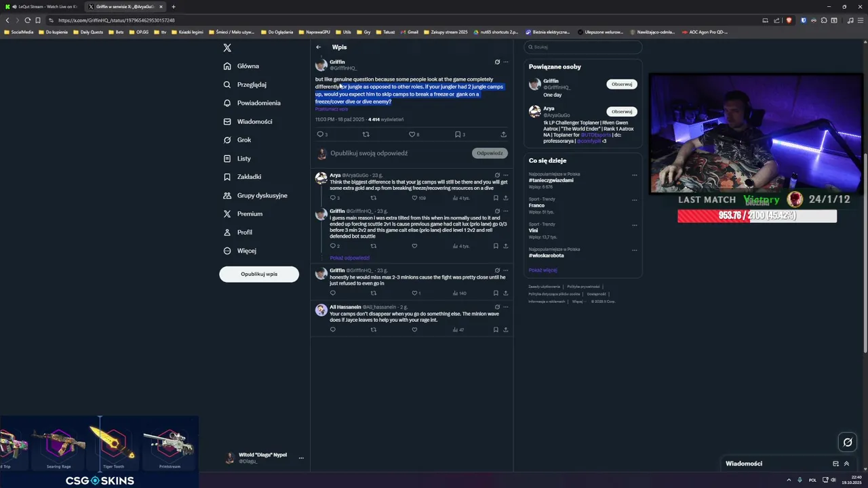Open Wiadomości in the left sidebar
This screenshot has width=868, height=488.
click(248, 121)
